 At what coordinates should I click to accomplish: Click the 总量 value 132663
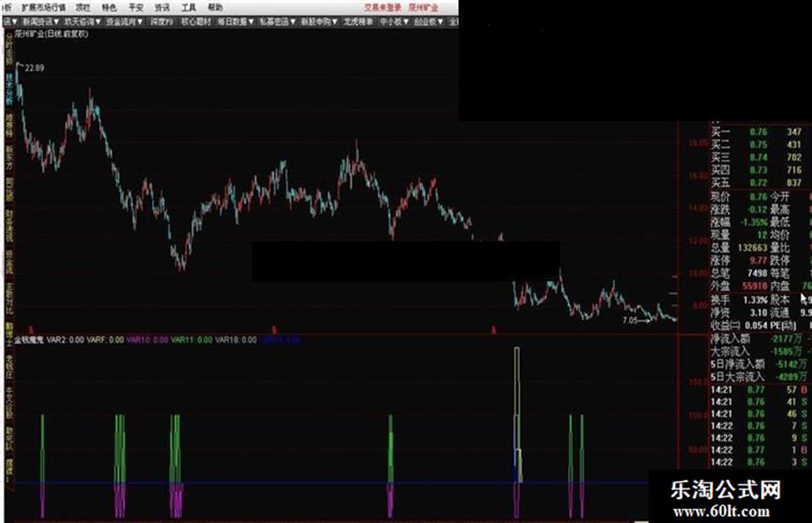752,247
